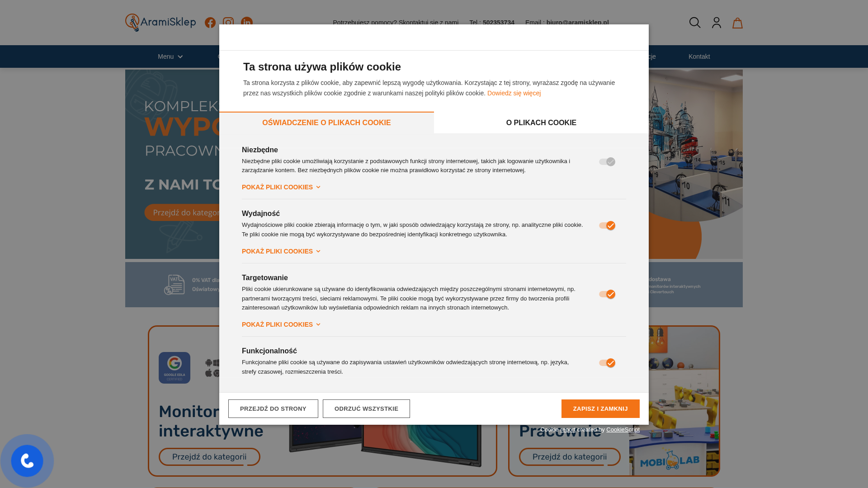Open the Dowiedz się więcej link
868x488 pixels.
514,93
